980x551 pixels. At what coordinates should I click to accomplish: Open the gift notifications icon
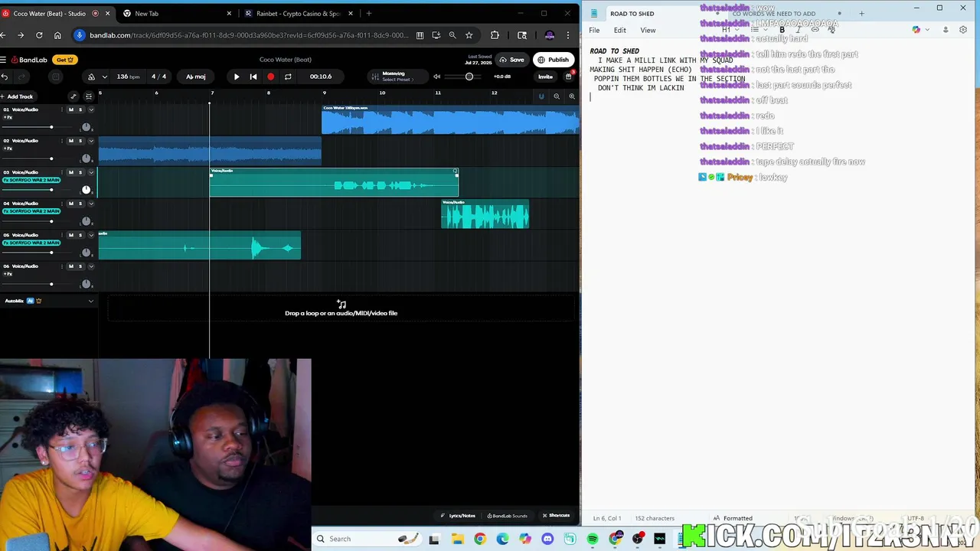[x=568, y=77]
